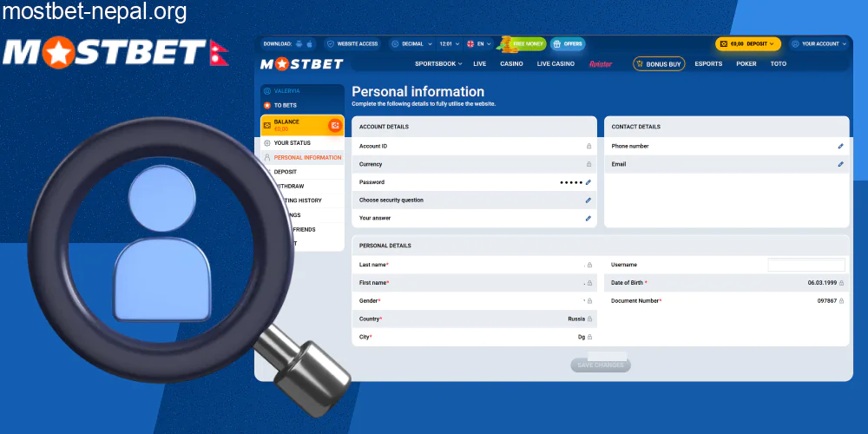Expand the Sportsbook menu
The height and width of the screenshot is (434, 868).
coord(438,64)
